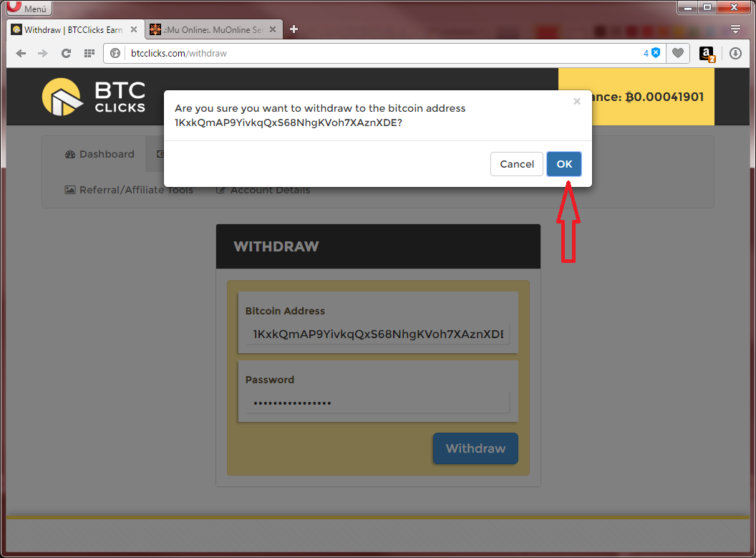The height and width of the screenshot is (558, 756).
Task: Bookmark page with the heart icon
Action: (x=677, y=53)
